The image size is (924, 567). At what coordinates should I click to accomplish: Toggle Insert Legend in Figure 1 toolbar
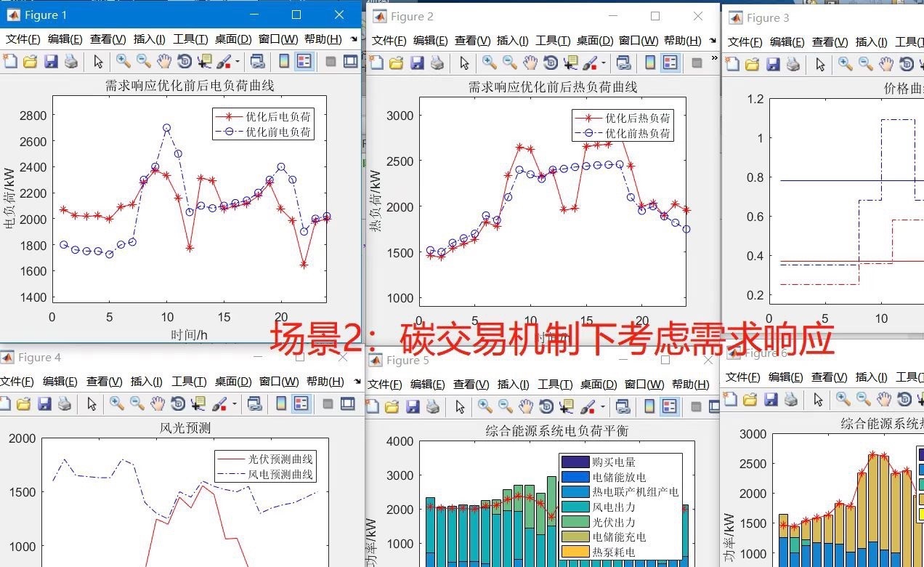pyautogui.click(x=304, y=62)
